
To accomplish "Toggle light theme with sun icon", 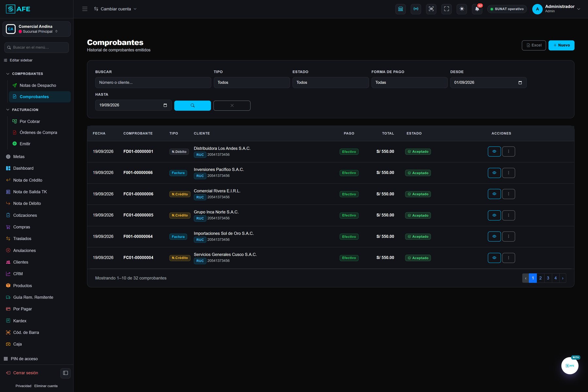I will 462,9.
